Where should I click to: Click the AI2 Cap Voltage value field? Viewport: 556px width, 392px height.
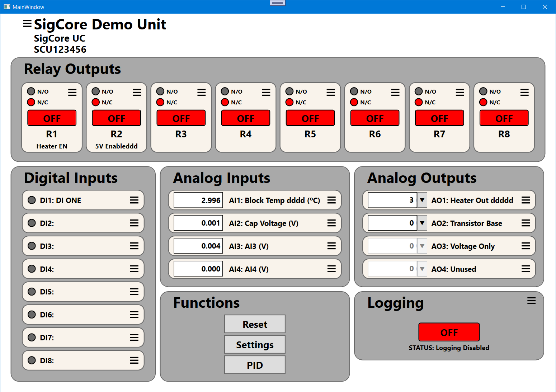click(198, 223)
